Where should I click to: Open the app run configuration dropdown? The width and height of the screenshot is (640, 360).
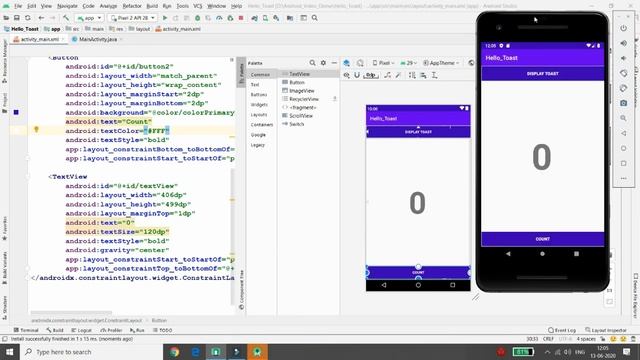89,18
